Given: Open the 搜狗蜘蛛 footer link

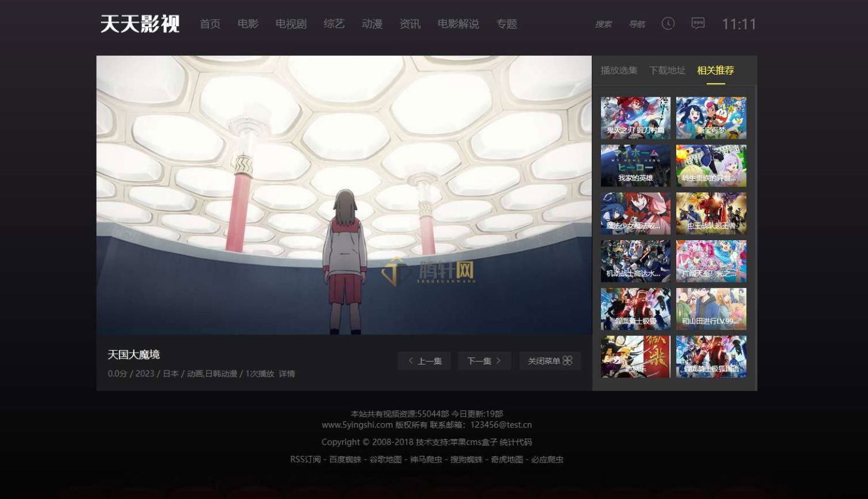Looking at the screenshot, I should click(467, 460).
